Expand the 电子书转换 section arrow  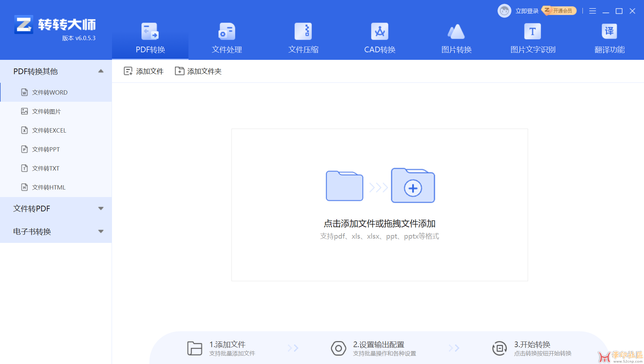point(101,231)
